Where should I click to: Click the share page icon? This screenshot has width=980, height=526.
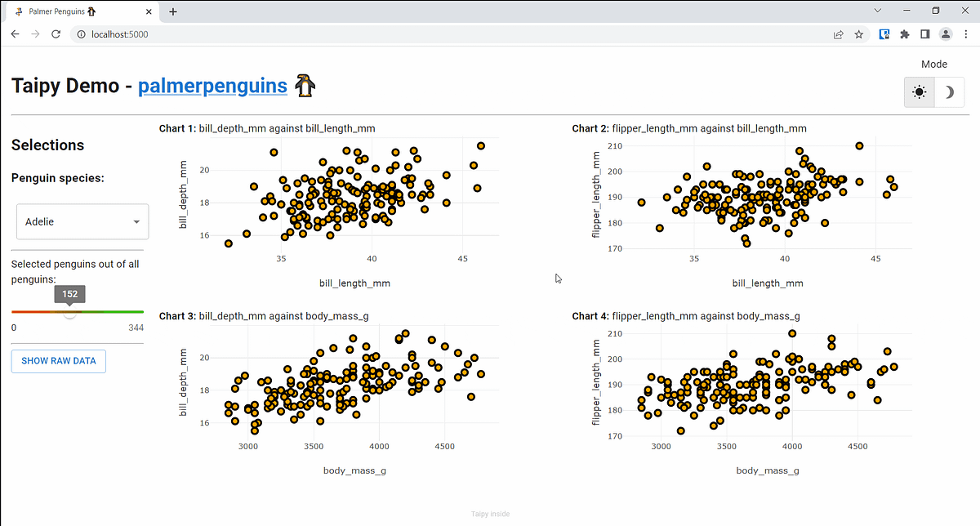(838, 33)
